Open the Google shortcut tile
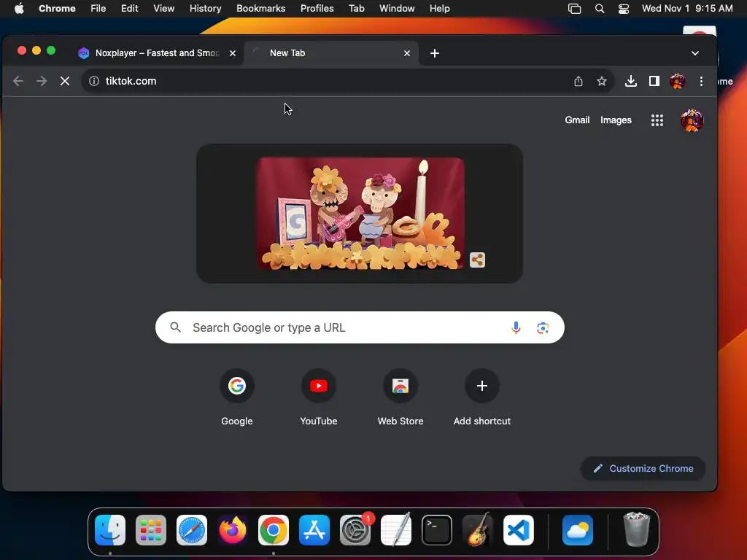 [x=237, y=397]
